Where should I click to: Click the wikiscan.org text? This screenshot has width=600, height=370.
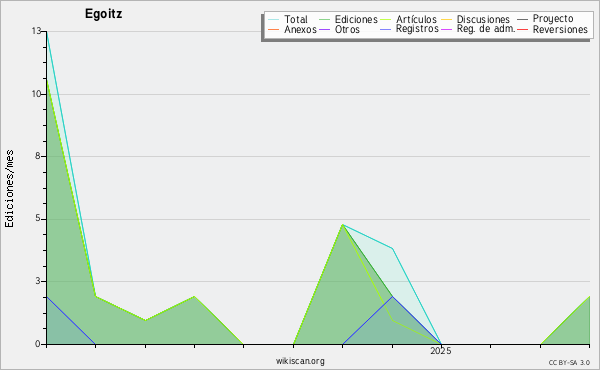click(x=300, y=361)
